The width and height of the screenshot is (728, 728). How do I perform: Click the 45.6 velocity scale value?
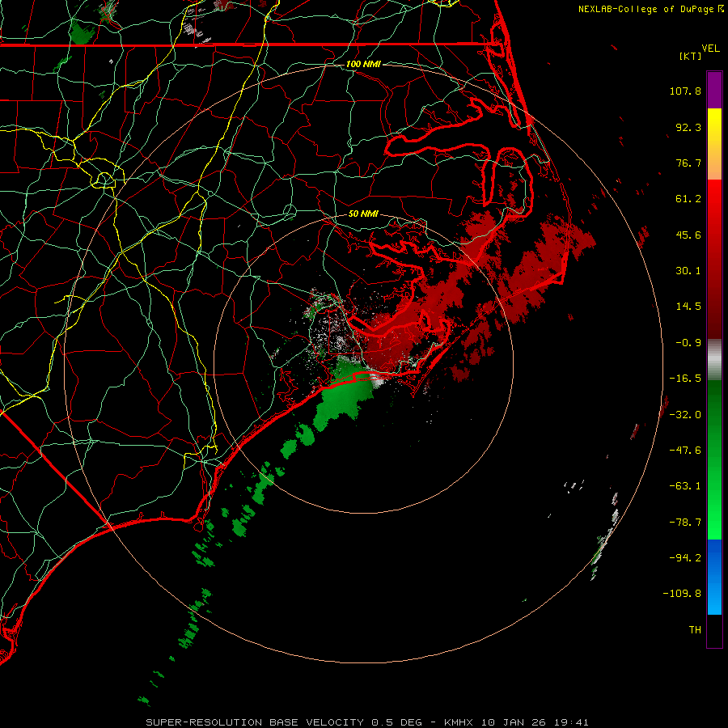point(688,235)
